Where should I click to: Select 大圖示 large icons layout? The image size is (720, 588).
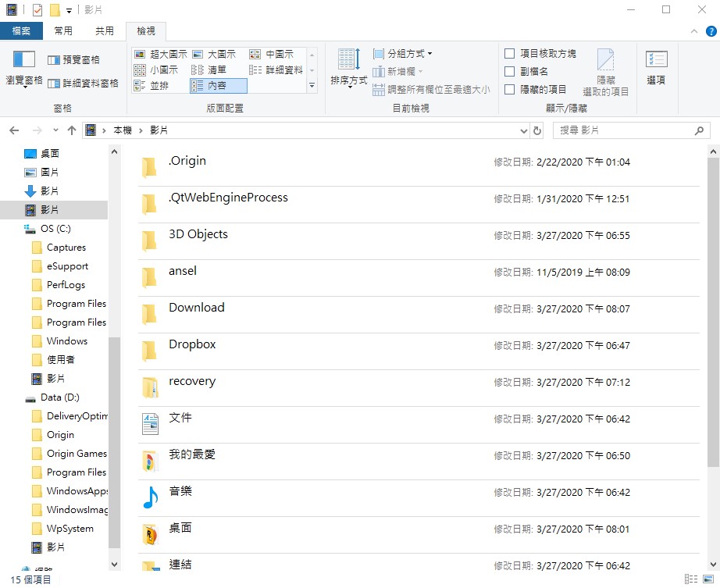[x=214, y=54]
